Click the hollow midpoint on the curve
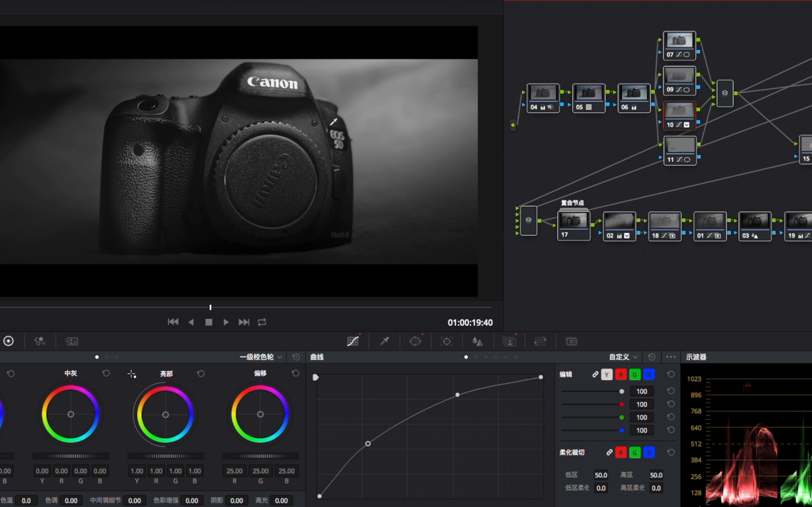Viewport: 812px width, 507px height. (368, 444)
